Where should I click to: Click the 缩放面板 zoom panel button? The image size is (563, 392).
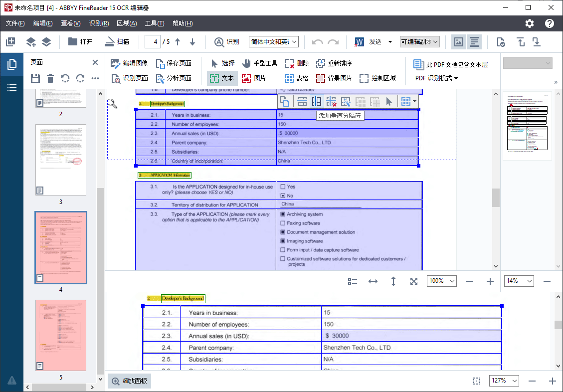tap(129, 381)
